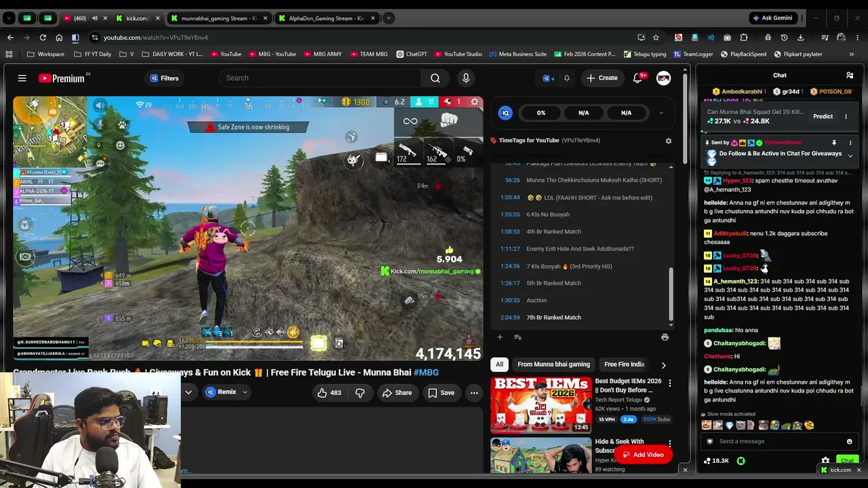868x488 pixels.
Task: Open YouTube notifications bell
Action: (638, 78)
